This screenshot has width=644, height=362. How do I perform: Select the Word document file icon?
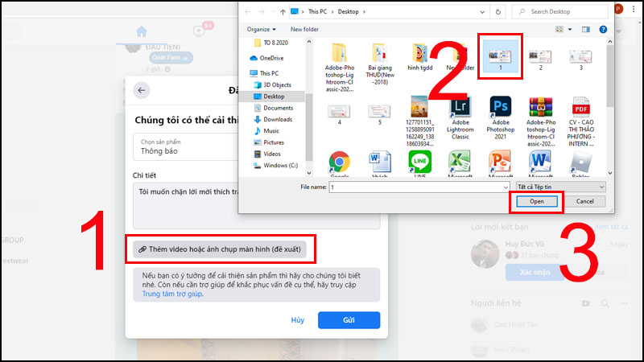click(379, 163)
